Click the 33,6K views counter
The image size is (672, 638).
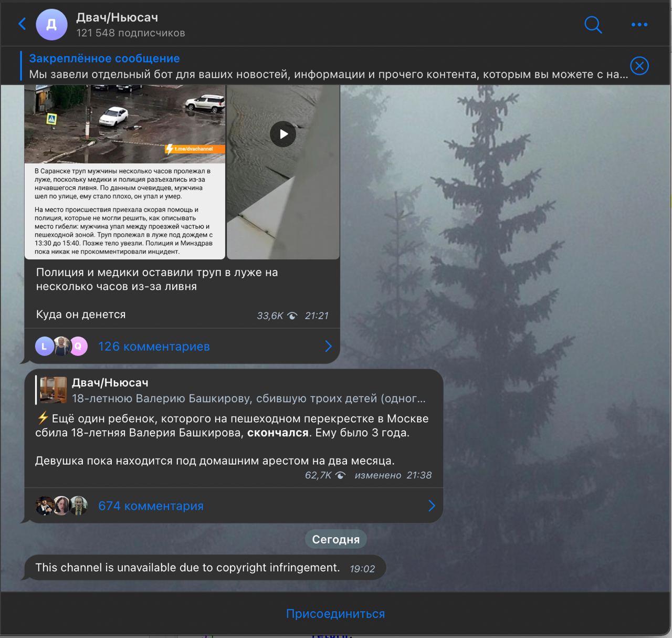tap(277, 316)
